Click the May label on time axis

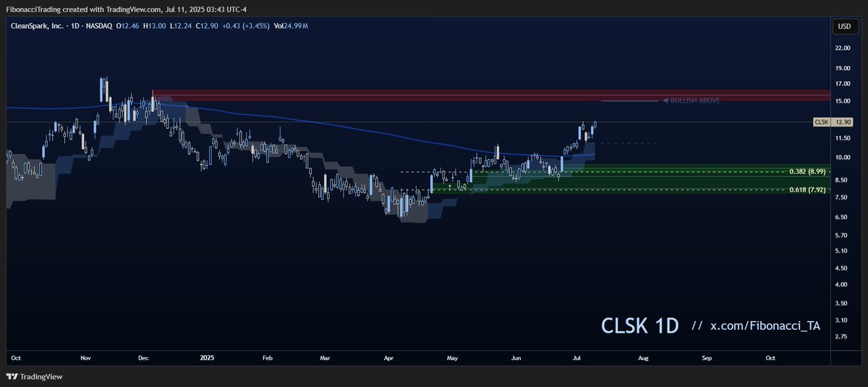(453, 358)
